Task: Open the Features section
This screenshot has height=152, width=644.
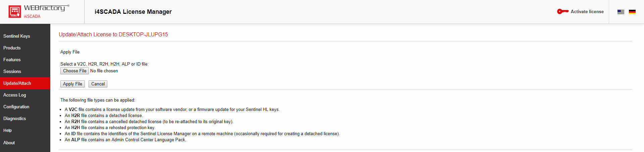Action: [x=12, y=60]
